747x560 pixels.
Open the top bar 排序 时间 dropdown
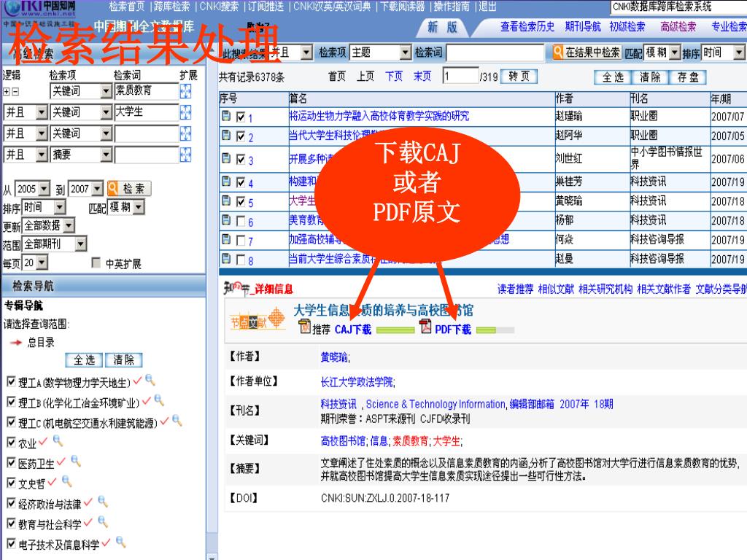pos(740,52)
